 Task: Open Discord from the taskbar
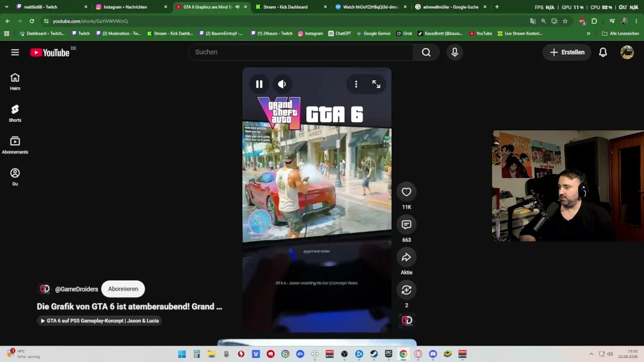click(433, 354)
